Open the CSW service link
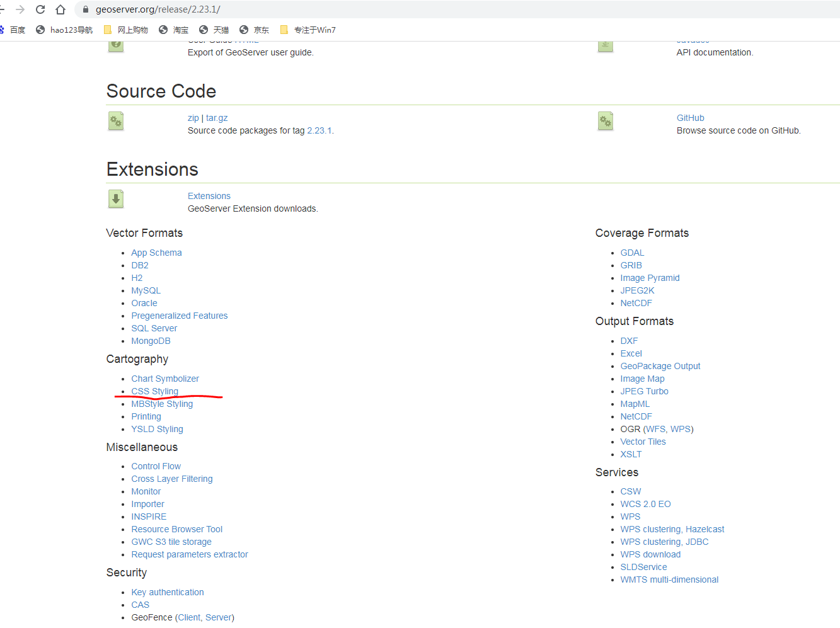Viewport: 840px width, 628px height. click(x=630, y=491)
